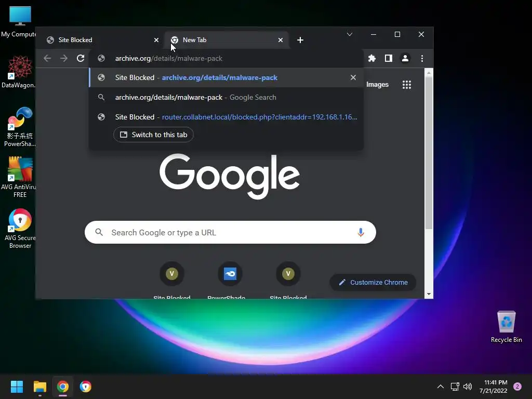532x399 pixels.
Task: Click the page vertical scrollbar thumb
Action: click(429, 153)
